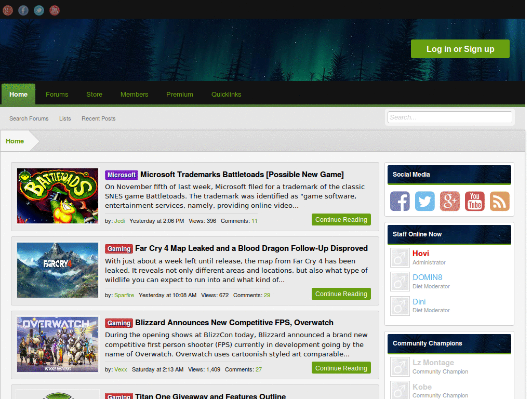Screen dimensions: 532x399
Task: Click the Community Champions panel header
Action: 449,344
